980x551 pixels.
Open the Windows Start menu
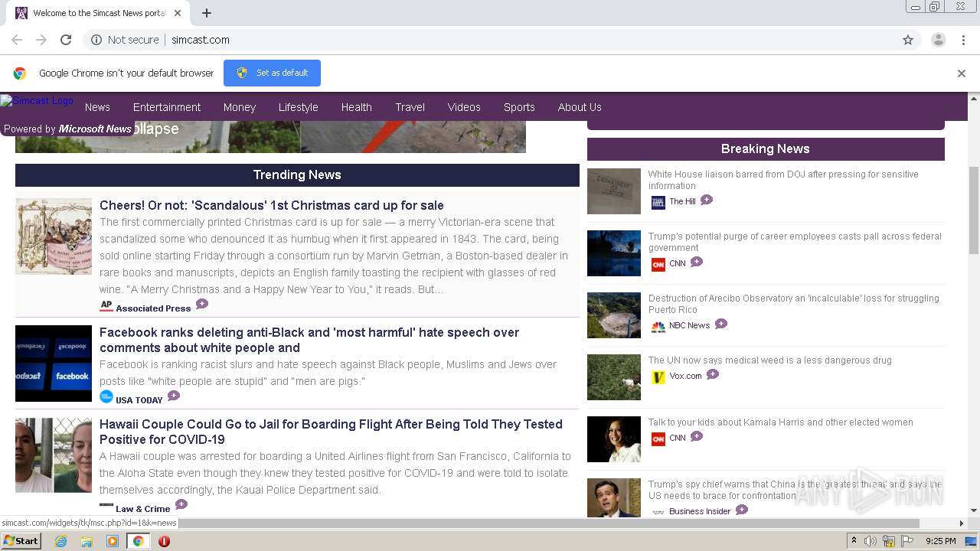(21, 541)
